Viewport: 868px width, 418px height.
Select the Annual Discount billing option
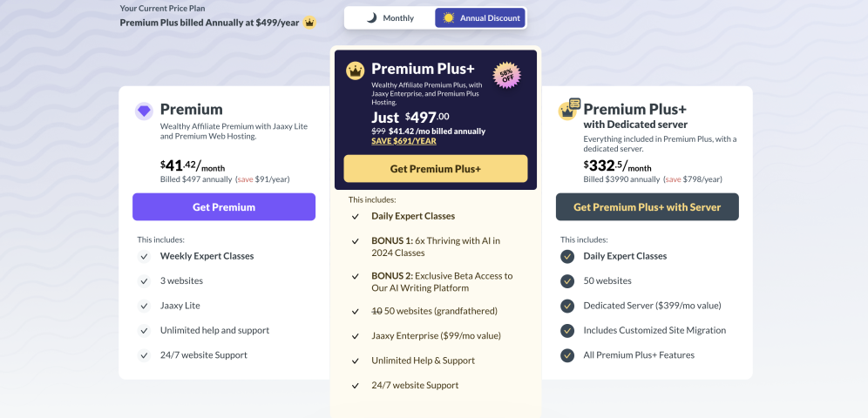pos(480,17)
